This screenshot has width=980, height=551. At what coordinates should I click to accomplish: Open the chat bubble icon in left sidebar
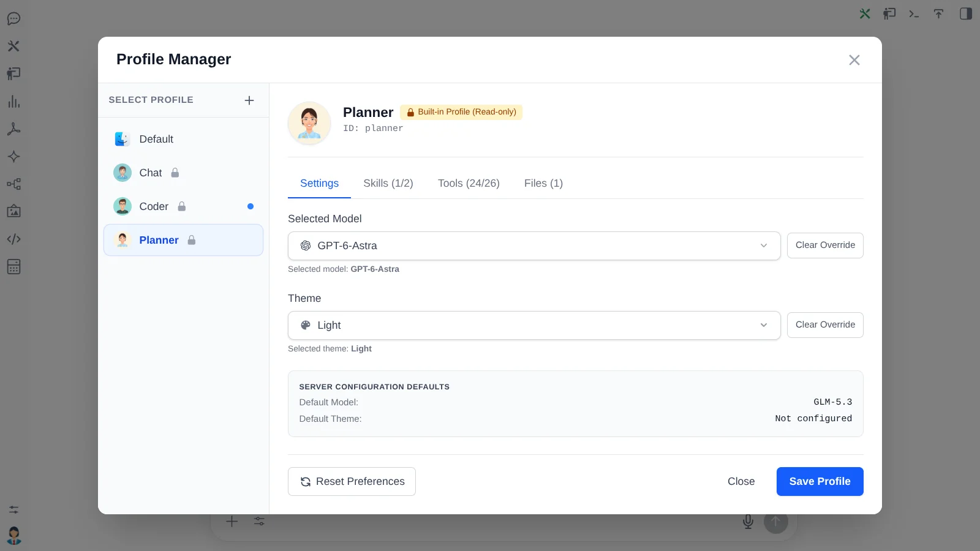click(x=13, y=18)
